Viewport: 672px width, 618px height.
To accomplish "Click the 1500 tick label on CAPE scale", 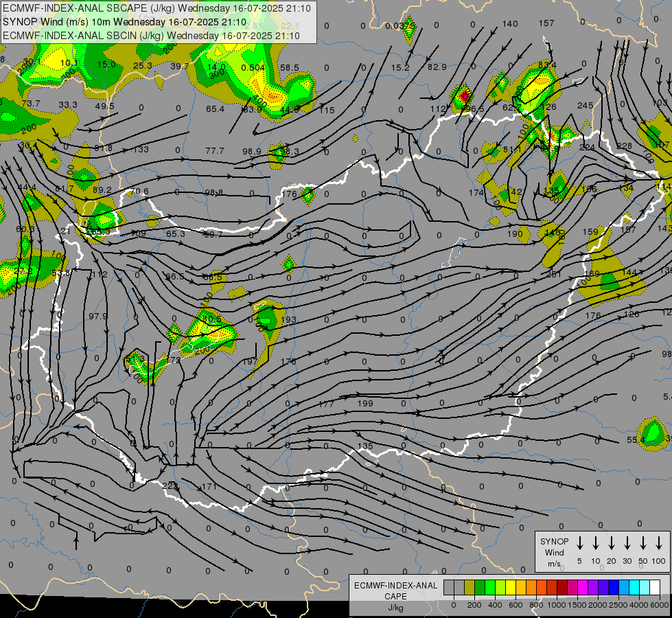I will click(x=577, y=605).
